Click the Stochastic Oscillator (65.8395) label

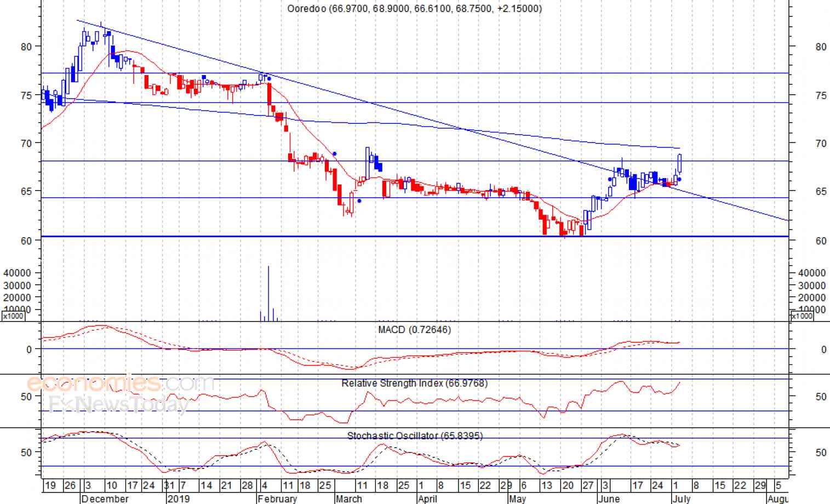click(415, 436)
